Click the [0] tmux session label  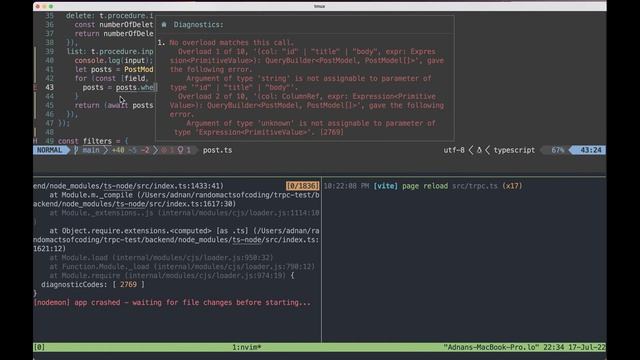coord(40,347)
